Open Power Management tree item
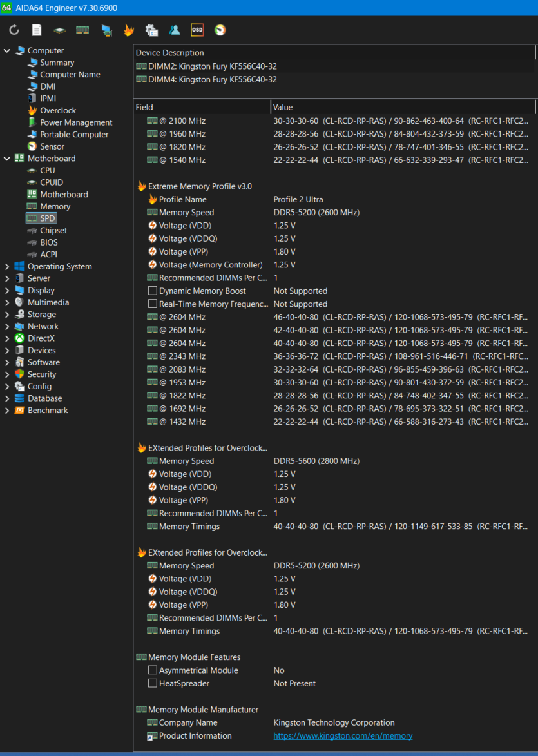538x756 pixels. click(76, 122)
